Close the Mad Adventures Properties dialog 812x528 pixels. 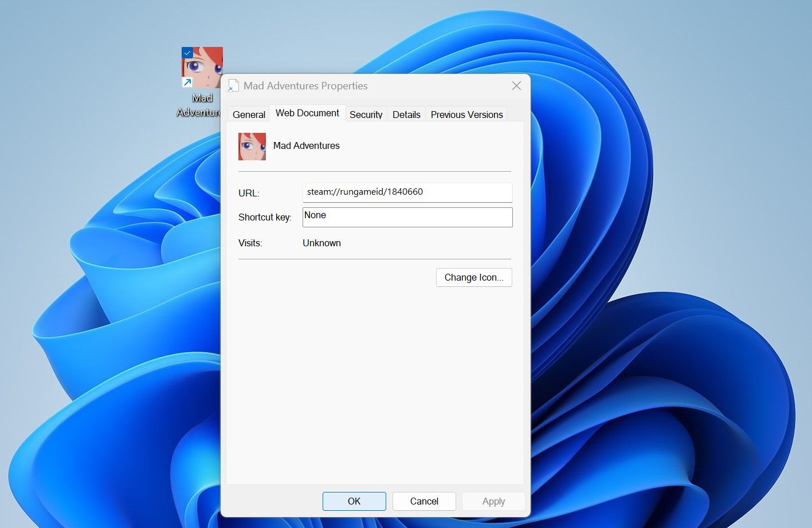pyautogui.click(x=516, y=86)
